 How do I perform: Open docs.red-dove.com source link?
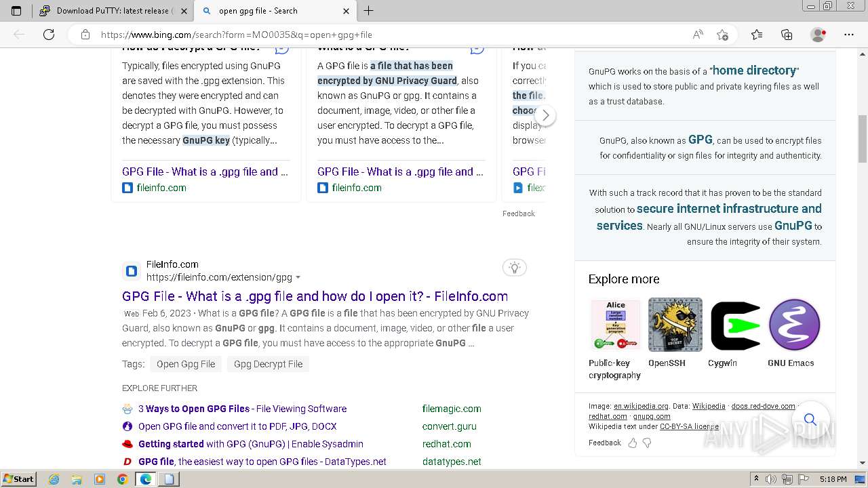click(x=763, y=407)
